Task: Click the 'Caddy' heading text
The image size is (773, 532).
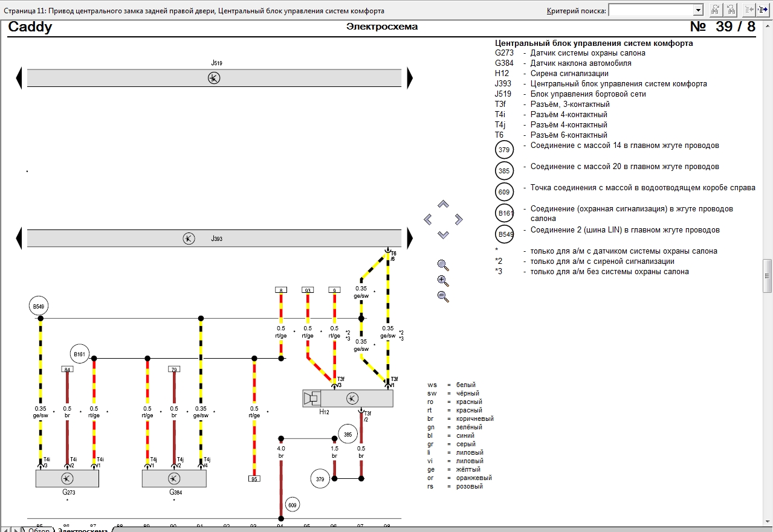Action: pyautogui.click(x=30, y=27)
